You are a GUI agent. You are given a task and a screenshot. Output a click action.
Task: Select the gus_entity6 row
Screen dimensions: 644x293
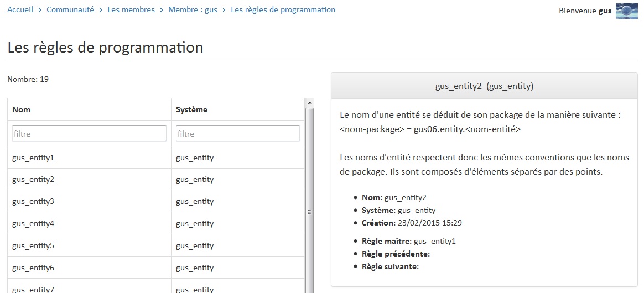[156, 268]
